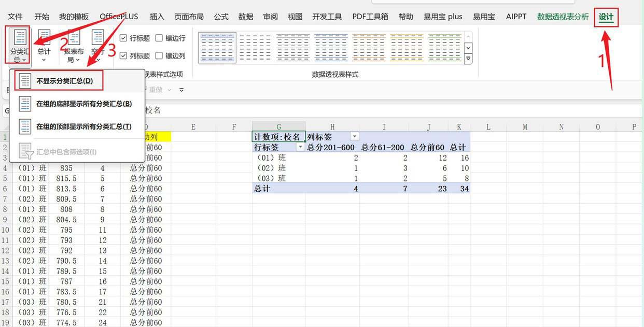Select the green pivot table style
Screen dimensions: 644x327
pyautogui.click(x=445, y=47)
